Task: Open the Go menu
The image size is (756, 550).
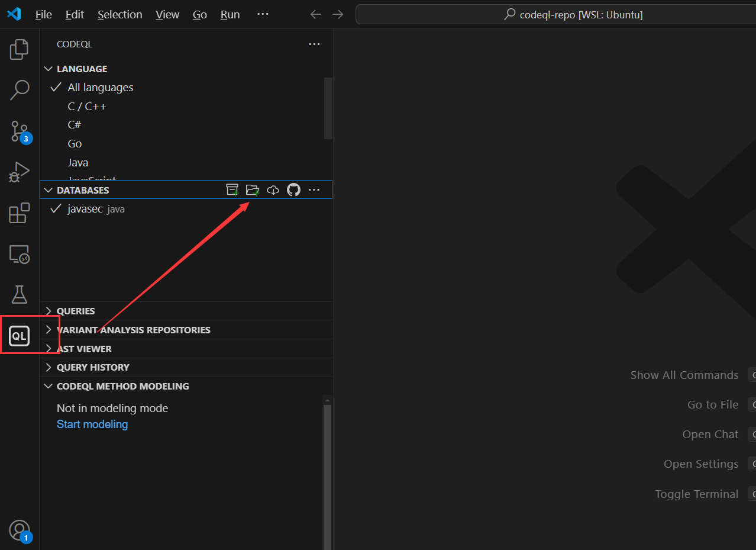Action: [x=200, y=14]
